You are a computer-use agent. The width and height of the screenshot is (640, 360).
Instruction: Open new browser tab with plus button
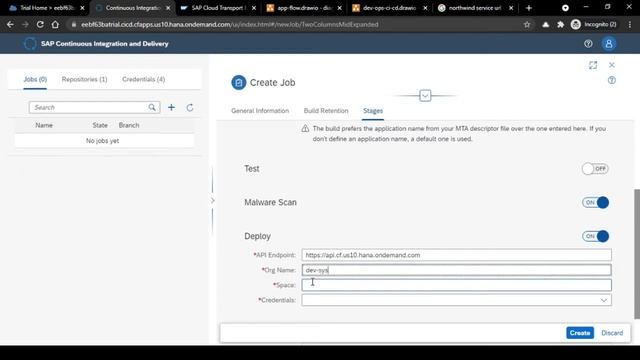[x=529, y=8]
